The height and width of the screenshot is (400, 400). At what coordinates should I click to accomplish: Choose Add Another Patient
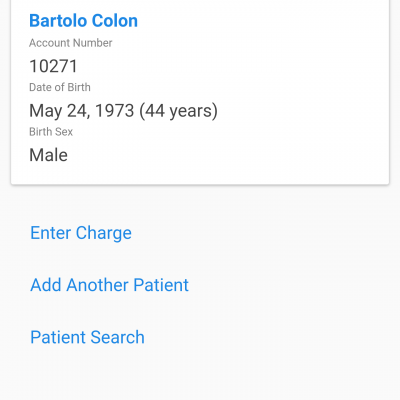pyautogui.click(x=109, y=285)
